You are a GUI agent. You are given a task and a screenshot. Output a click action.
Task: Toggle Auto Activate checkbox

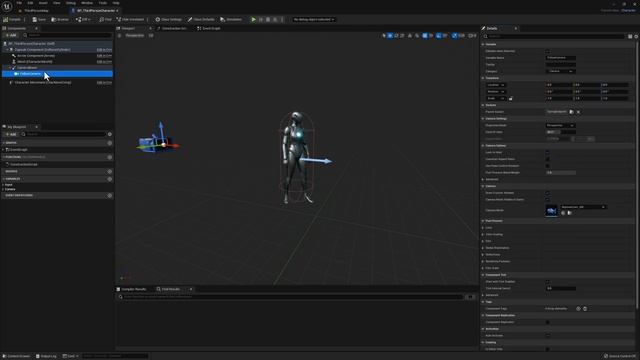[547, 336]
